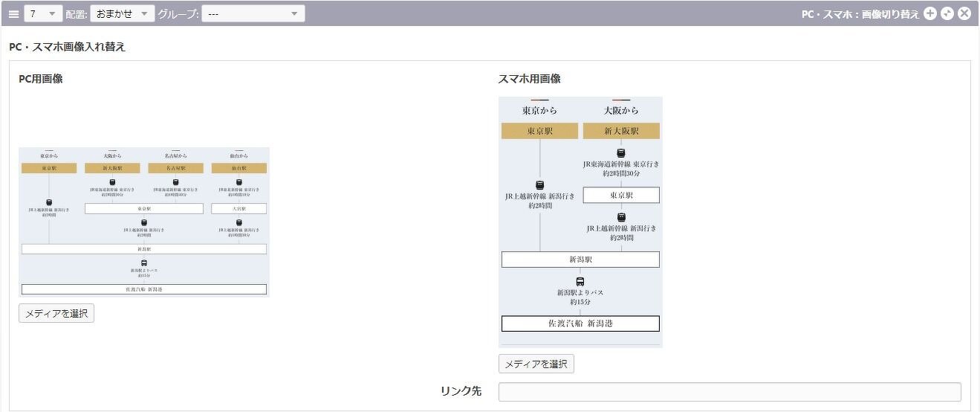This screenshot has height=412, width=980.
Task: Click the duplicate unit icon in header
Action: tap(947, 13)
